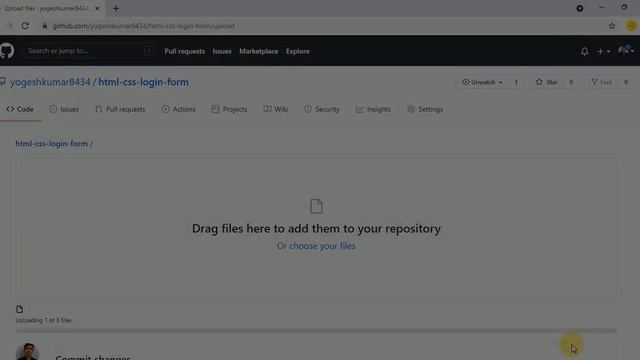Viewport: 640px width, 360px height.
Task: Click the file icon in the drop area
Action: click(x=316, y=206)
